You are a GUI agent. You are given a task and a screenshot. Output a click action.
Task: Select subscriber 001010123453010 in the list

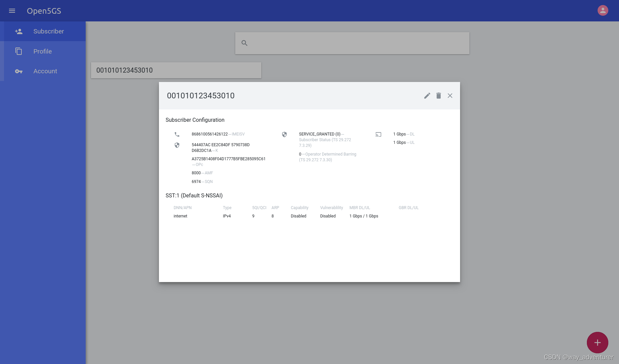tap(176, 70)
